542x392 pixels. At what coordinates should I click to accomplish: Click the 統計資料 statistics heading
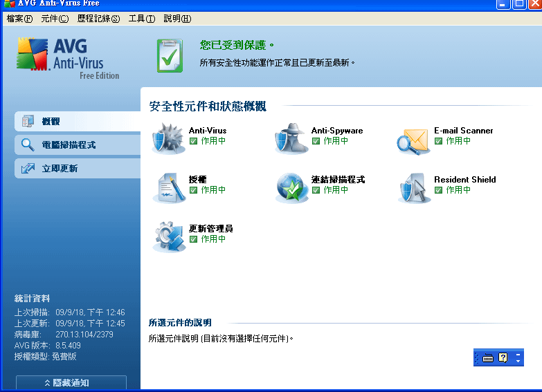[x=32, y=299]
